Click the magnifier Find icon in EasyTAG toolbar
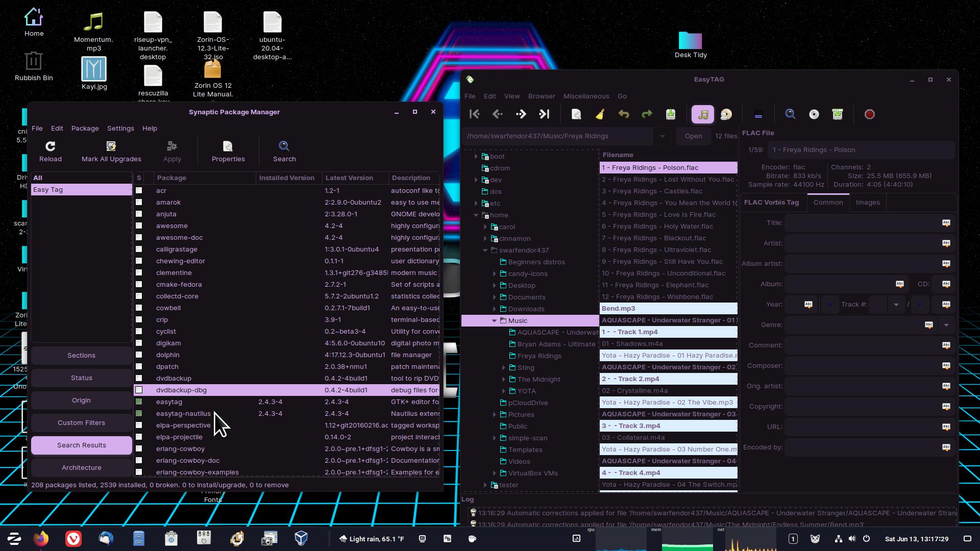This screenshot has height=551, width=980. [790, 114]
